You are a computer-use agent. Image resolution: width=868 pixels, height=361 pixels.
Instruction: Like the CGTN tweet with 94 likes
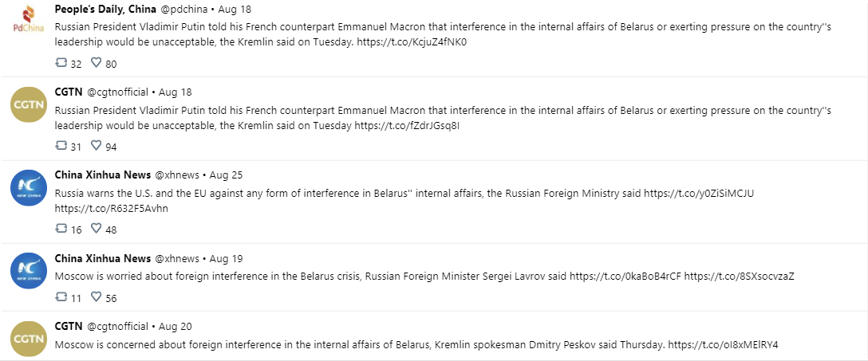[96, 146]
